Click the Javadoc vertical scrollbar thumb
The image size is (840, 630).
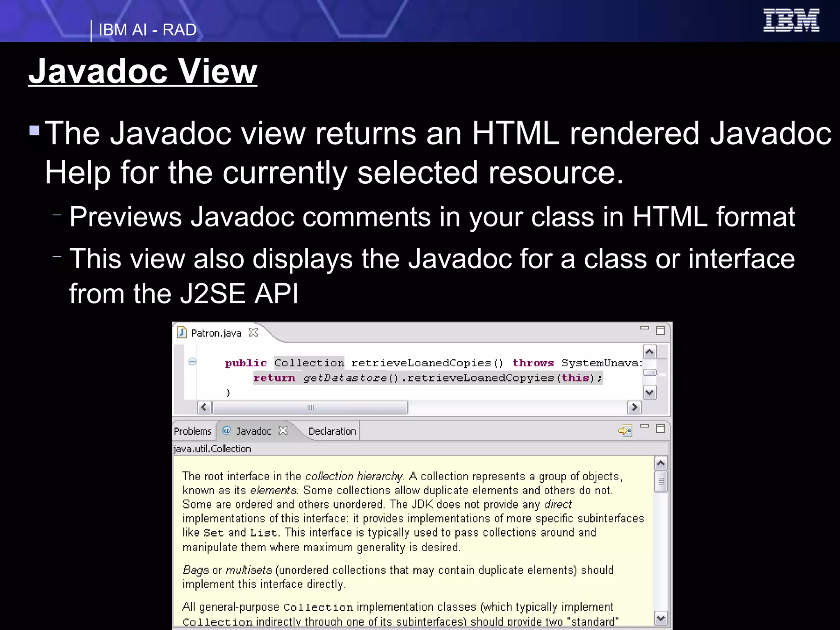[x=661, y=482]
